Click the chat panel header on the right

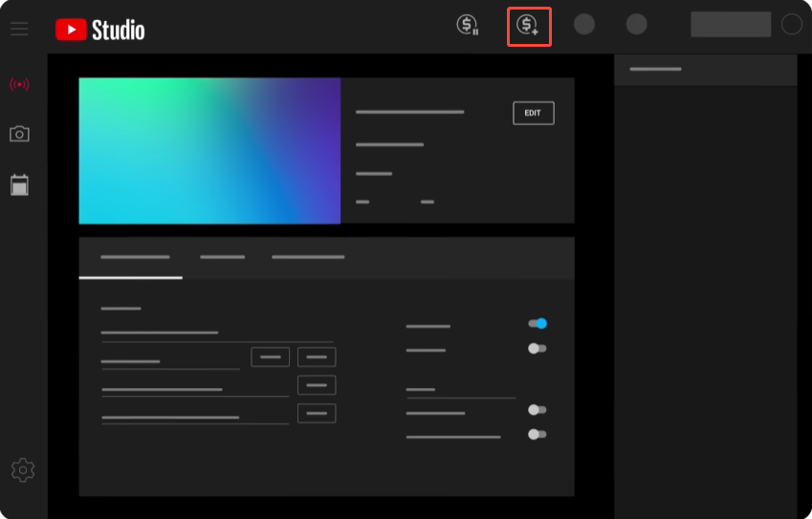coord(705,70)
